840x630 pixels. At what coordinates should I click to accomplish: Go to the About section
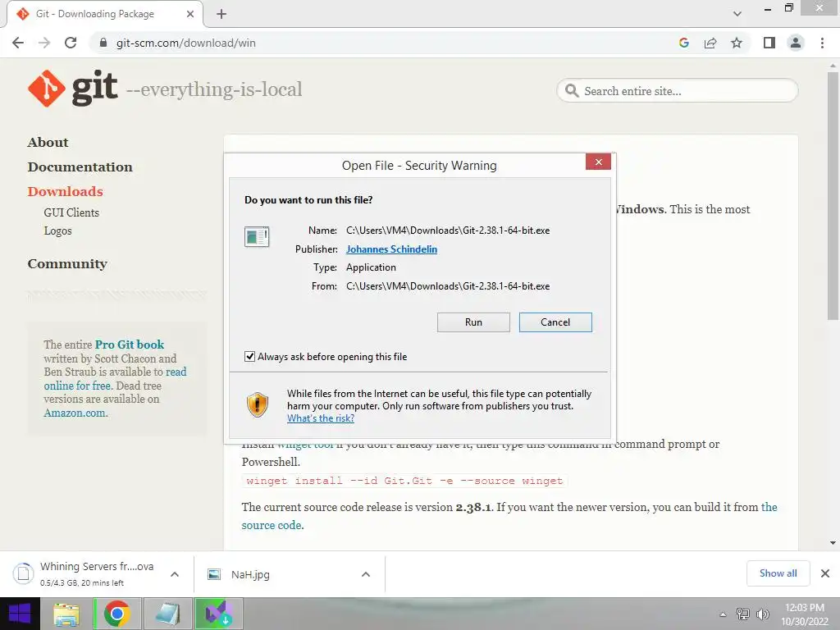click(48, 142)
